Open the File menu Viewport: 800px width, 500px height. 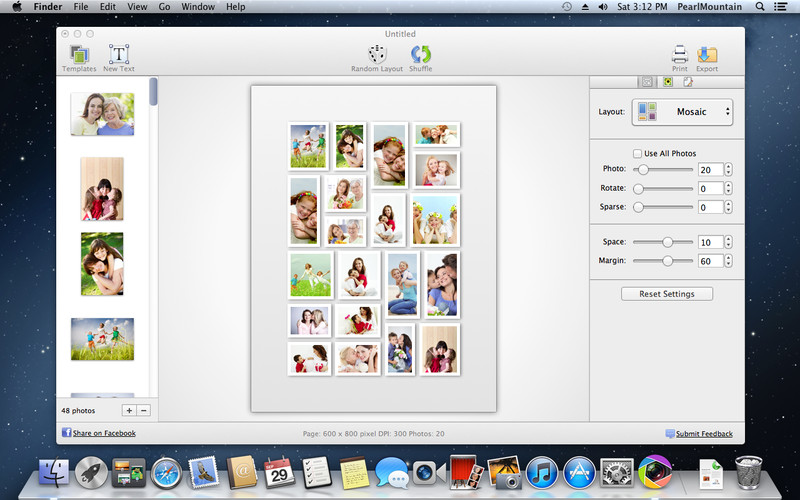click(81, 7)
